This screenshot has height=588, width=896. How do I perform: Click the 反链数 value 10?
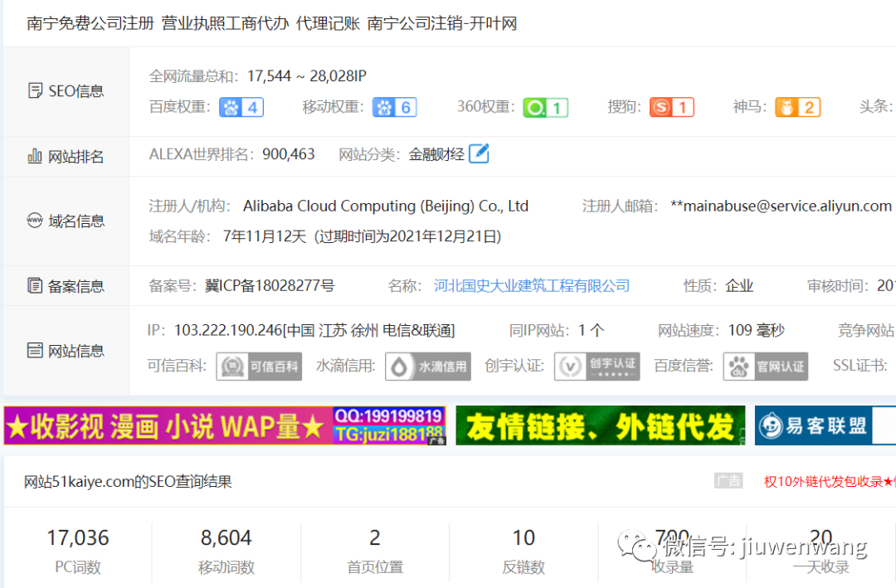(x=523, y=537)
